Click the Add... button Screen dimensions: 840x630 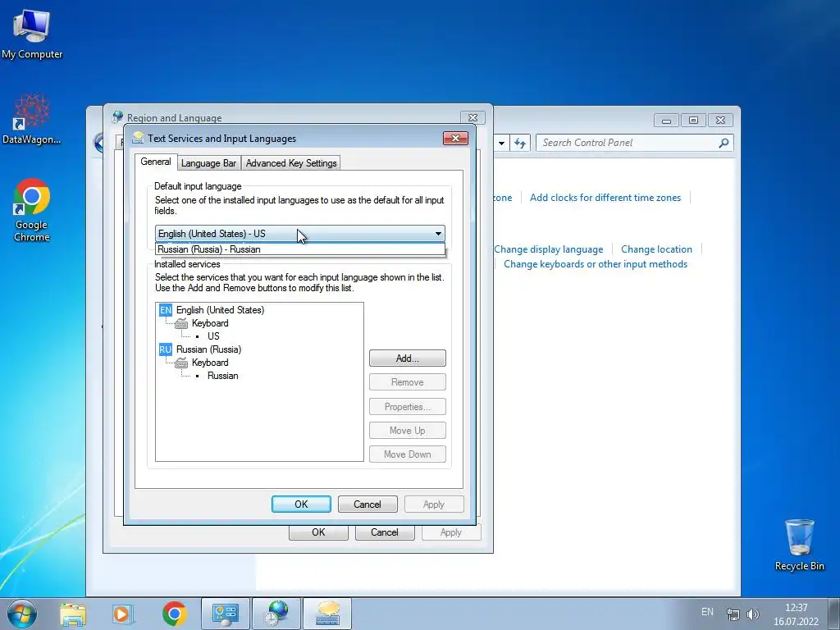point(407,358)
